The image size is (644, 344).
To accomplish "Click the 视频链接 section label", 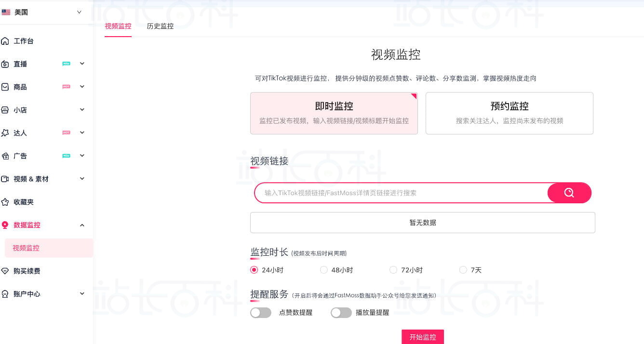I will [x=269, y=161].
